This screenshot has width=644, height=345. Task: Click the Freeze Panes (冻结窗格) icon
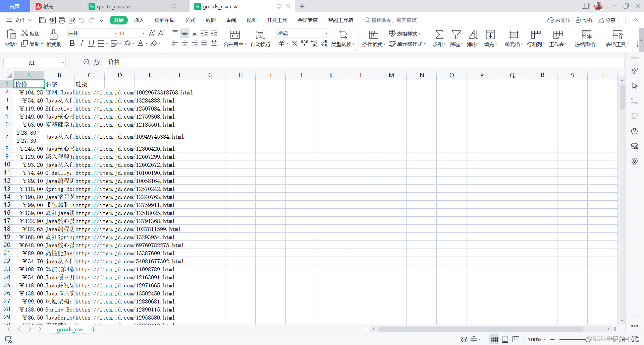586,34
